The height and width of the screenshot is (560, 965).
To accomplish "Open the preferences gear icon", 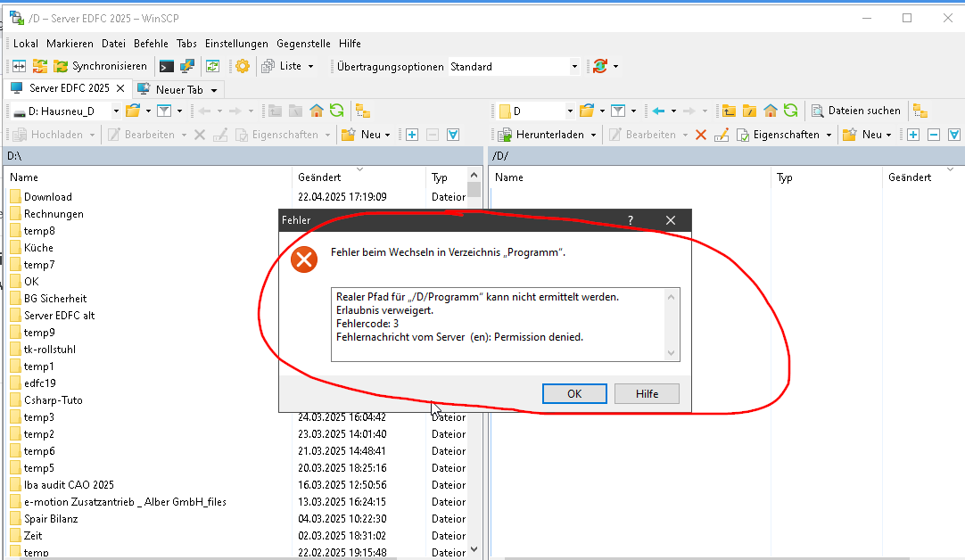I will [242, 66].
